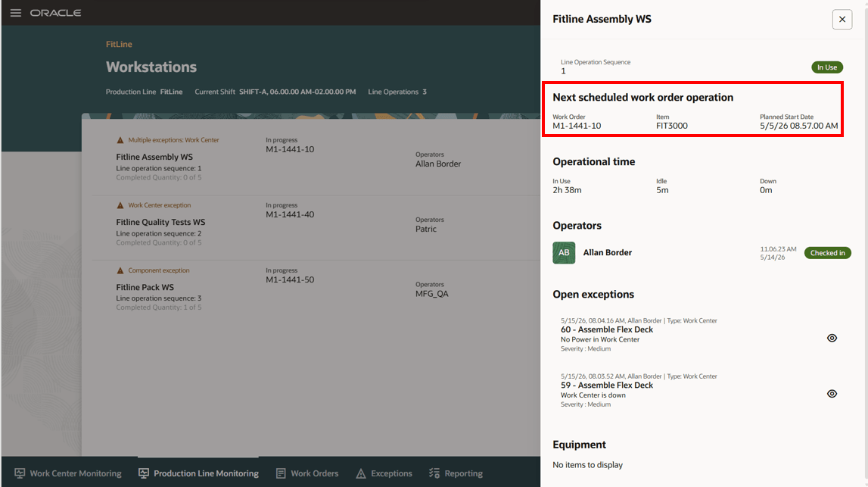868x487 pixels.
Task: Click Allan Border name in Operators section
Action: [607, 253]
